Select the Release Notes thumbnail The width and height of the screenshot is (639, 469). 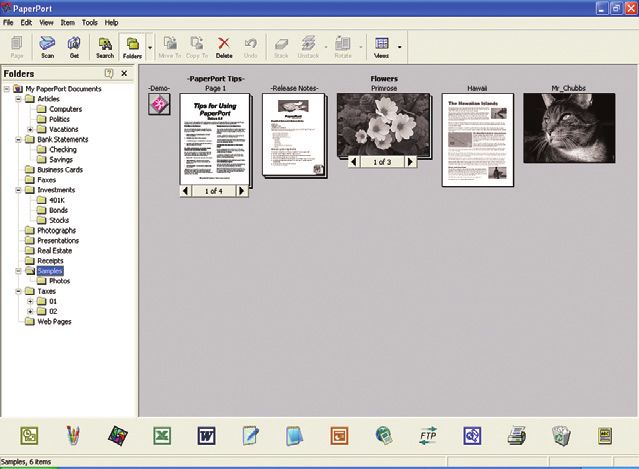click(294, 135)
